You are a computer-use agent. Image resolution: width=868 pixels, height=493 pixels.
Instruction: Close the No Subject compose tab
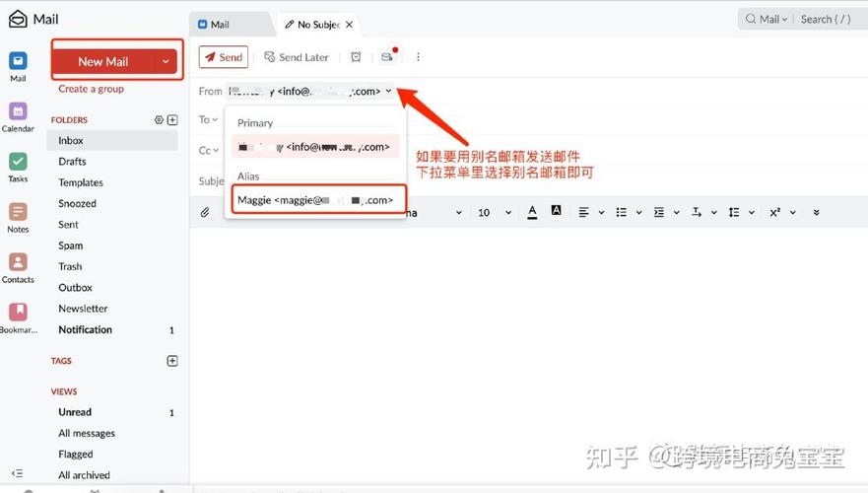(x=350, y=25)
